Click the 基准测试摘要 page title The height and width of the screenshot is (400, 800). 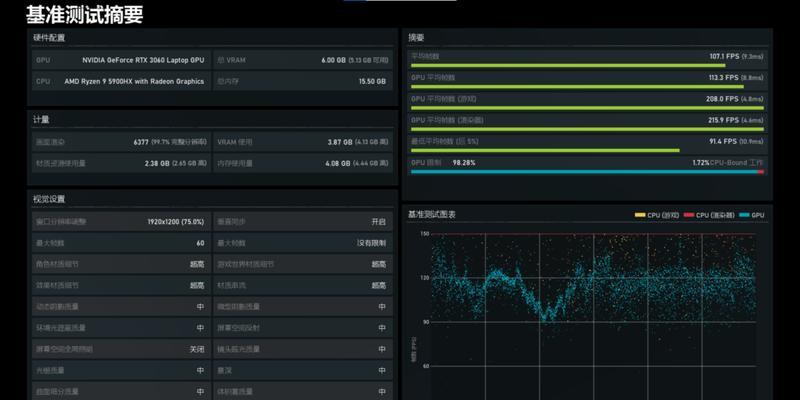(84, 15)
